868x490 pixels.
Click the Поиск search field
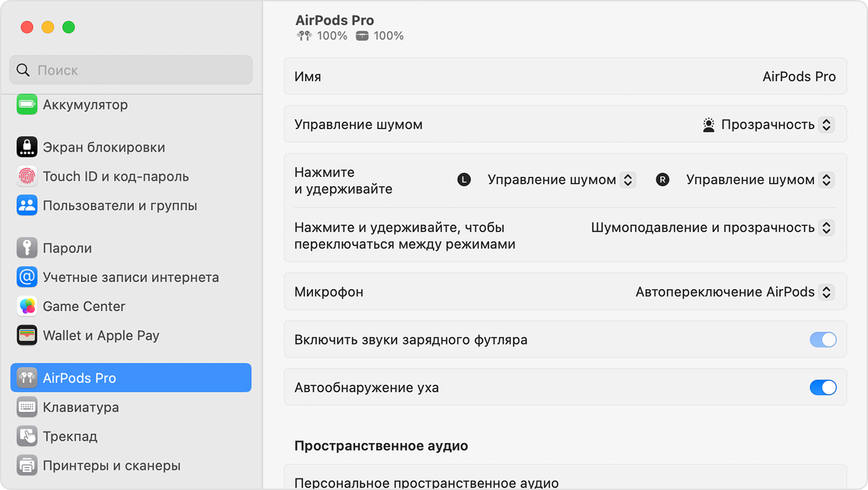click(x=131, y=70)
